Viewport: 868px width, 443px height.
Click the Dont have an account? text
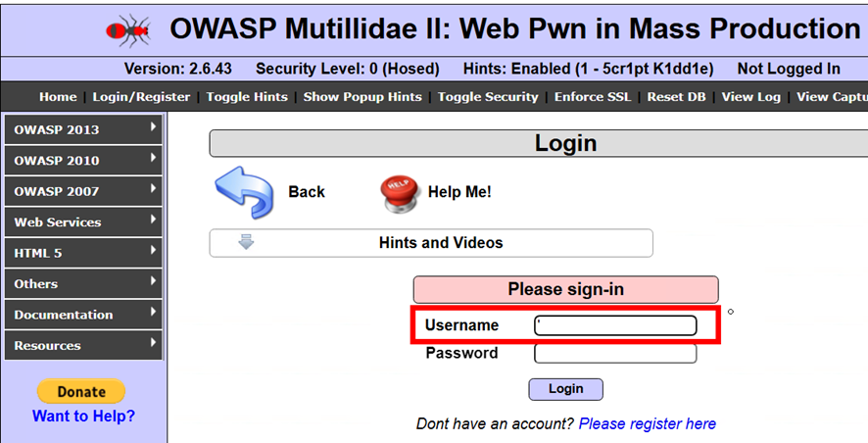click(x=496, y=424)
